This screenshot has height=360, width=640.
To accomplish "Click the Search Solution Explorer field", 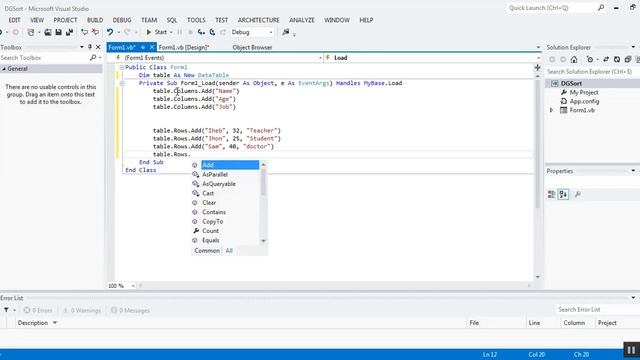I will [x=593, y=71].
